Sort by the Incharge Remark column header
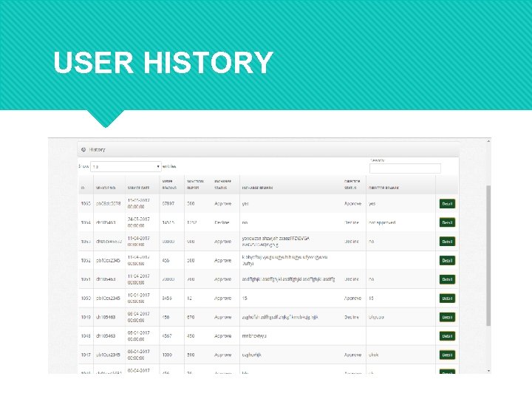The width and height of the screenshot is (532, 399). point(257,188)
